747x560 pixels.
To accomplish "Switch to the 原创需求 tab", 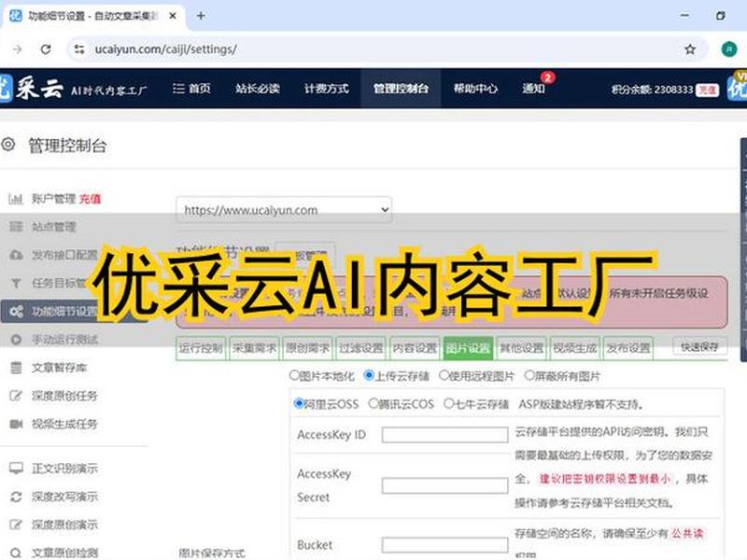I will 308,348.
